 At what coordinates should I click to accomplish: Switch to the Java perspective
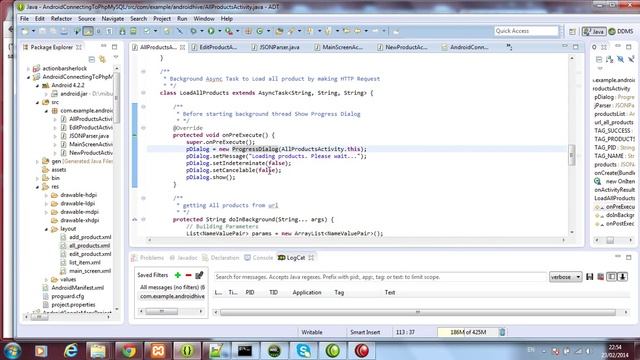click(x=594, y=31)
